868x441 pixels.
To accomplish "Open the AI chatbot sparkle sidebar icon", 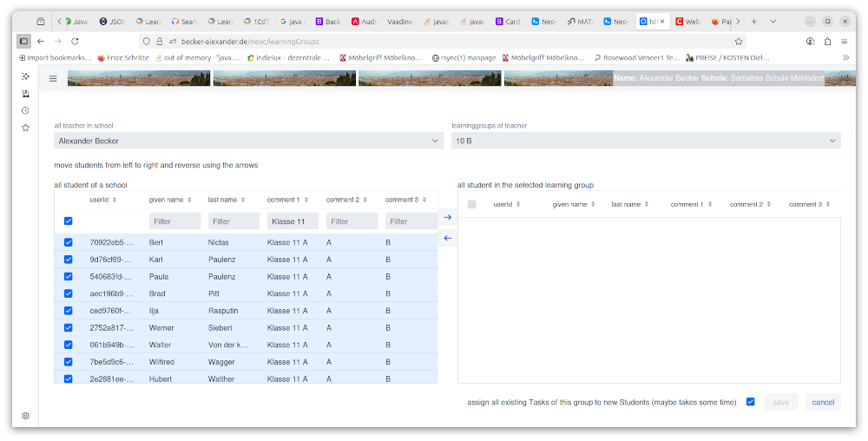I will [x=25, y=76].
